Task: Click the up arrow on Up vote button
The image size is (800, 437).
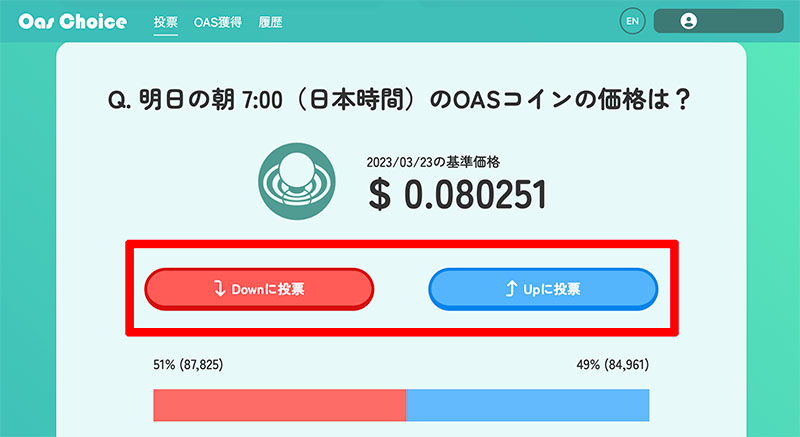Action: click(511, 289)
